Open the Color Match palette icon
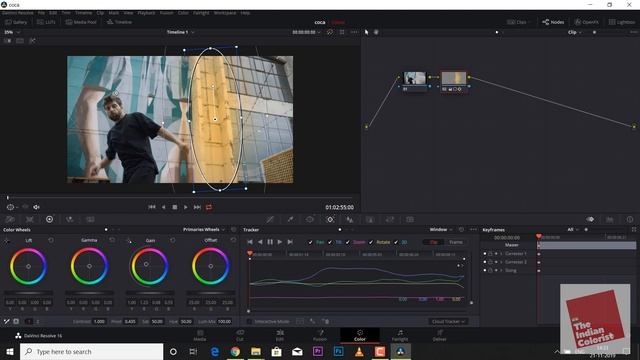640x360 pixels. click(x=29, y=220)
